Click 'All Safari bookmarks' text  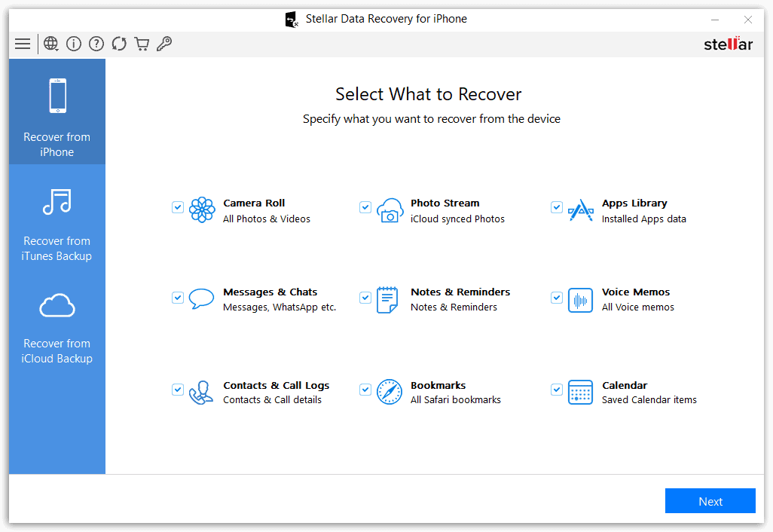456,400
